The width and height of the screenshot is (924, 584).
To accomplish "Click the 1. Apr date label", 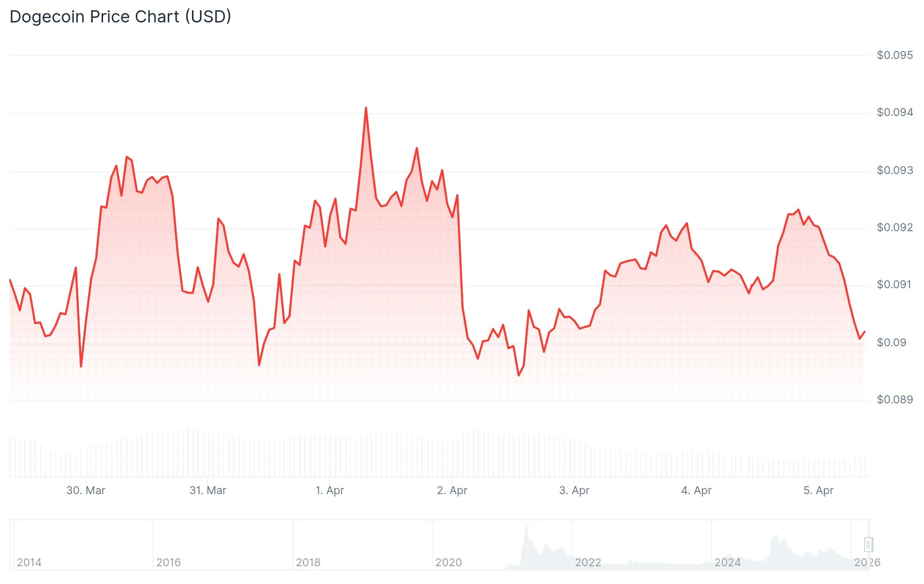I will tap(330, 490).
